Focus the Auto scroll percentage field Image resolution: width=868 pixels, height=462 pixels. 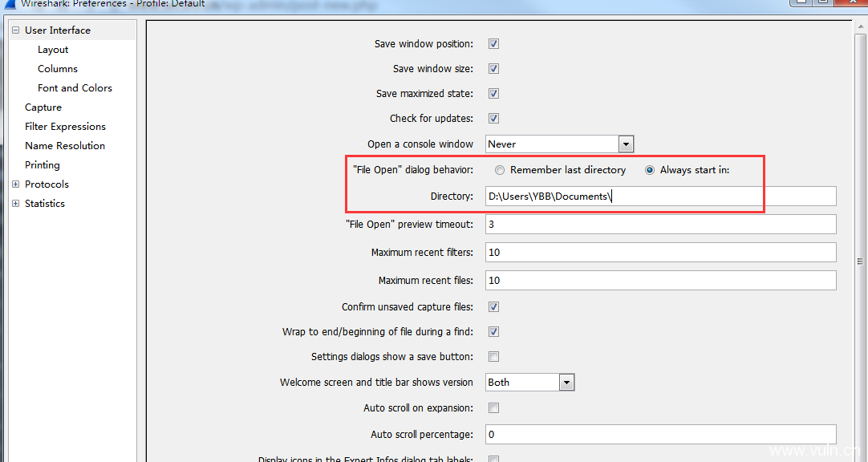tap(661, 435)
